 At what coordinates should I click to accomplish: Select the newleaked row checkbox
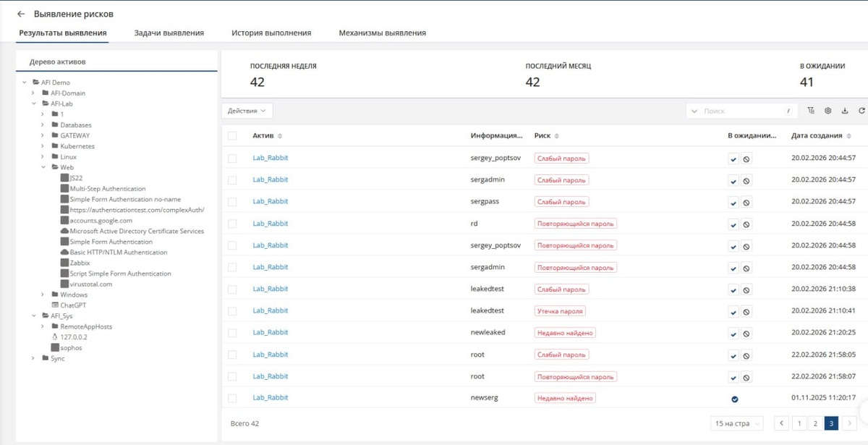[x=232, y=333]
